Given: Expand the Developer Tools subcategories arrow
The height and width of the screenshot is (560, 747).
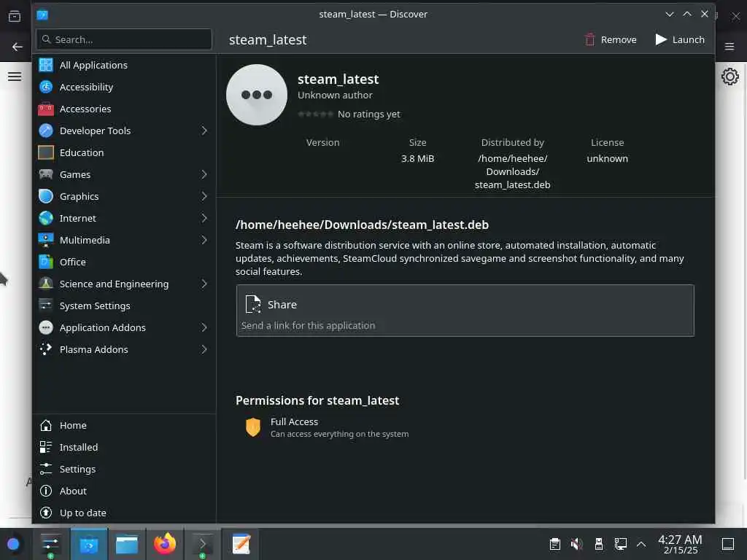Looking at the screenshot, I should 204,131.
